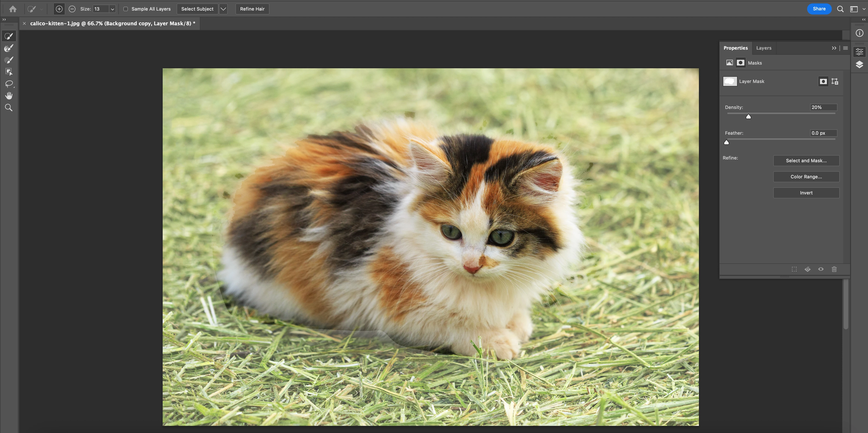Expand the Select Subject options arrow

223,9
